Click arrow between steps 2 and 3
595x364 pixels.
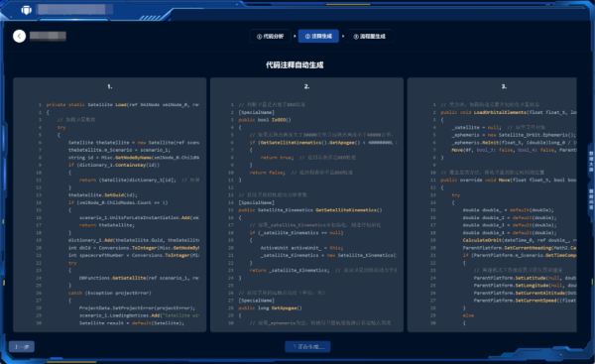point(343,36)
